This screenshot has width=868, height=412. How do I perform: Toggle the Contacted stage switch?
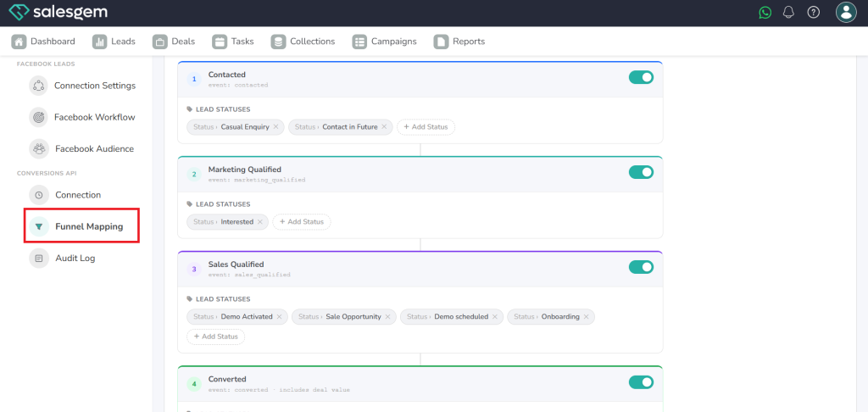[641, 77]
